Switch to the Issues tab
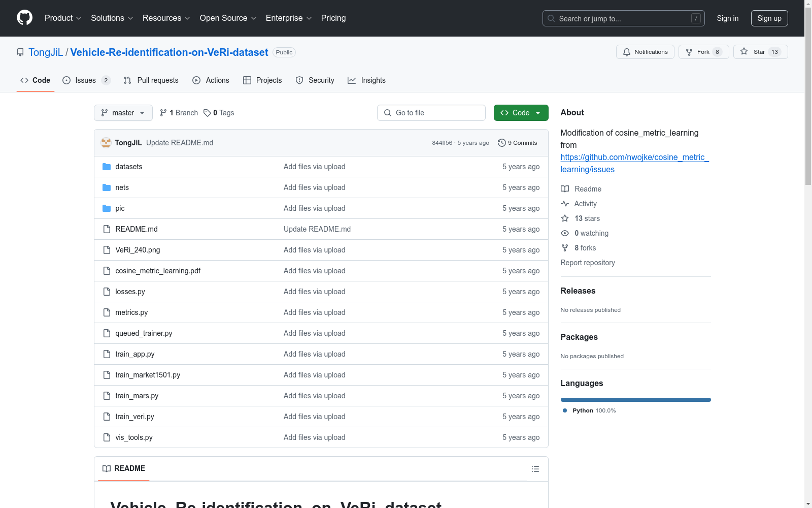This screenshot has width=812, height=508. (x=86, y=80)
